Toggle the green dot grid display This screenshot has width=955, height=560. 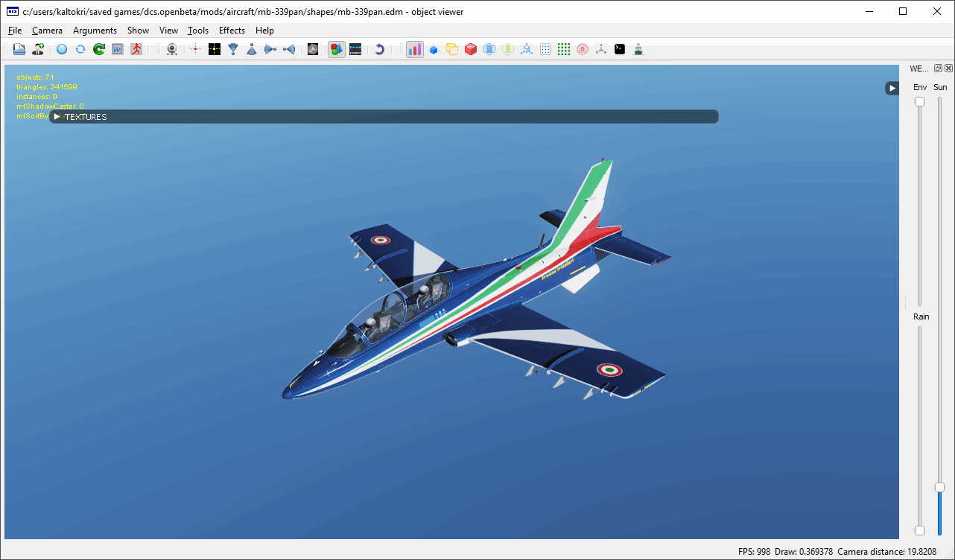coord(564,49)
